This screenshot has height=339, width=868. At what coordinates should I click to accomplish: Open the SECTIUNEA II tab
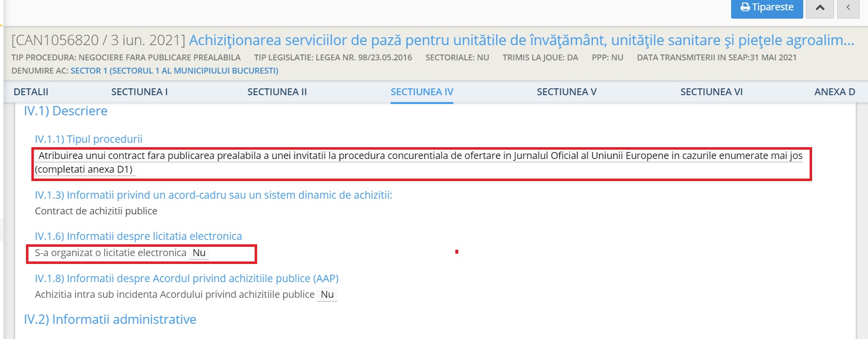pyautogui.click(x=277, y=92)
